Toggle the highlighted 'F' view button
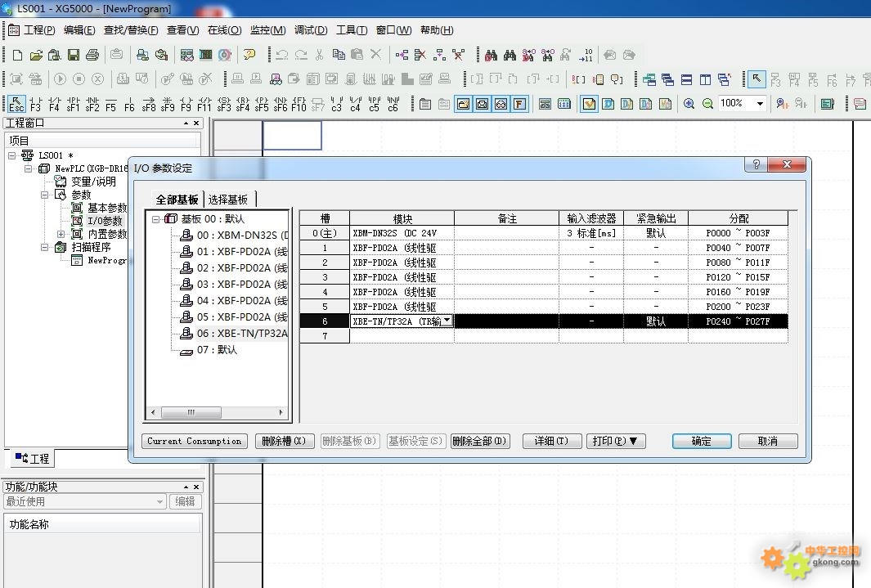 (519, 104)
